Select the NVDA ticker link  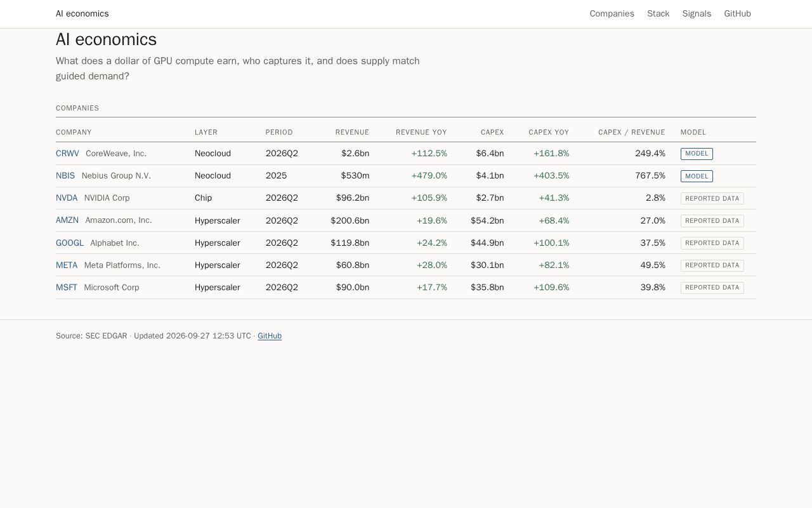[x=67, y=198]
